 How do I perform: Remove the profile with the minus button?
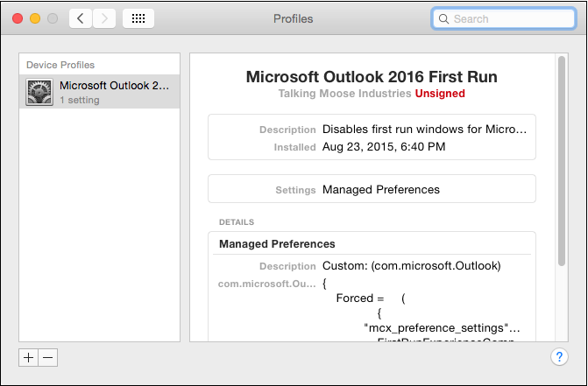point(48,357)
